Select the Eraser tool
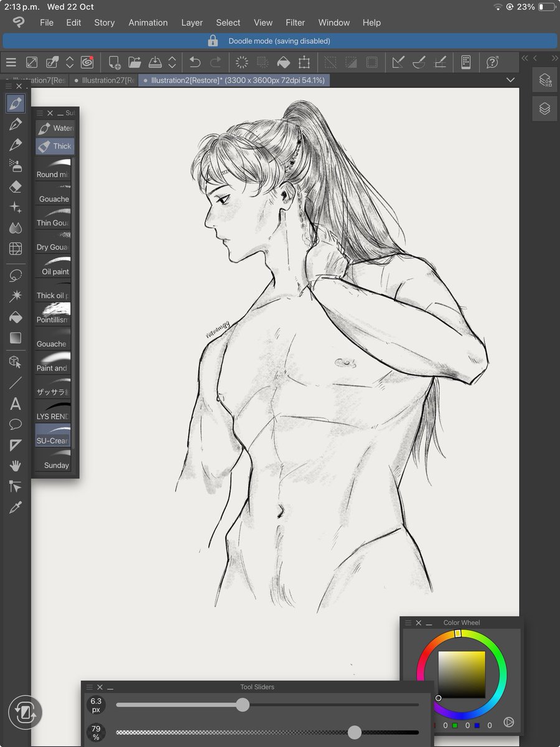 click(16, 187)
